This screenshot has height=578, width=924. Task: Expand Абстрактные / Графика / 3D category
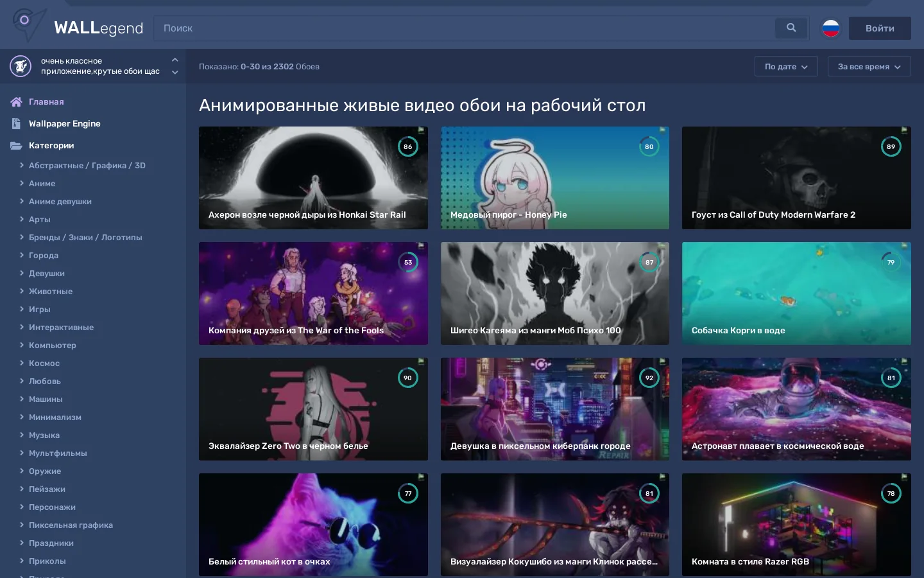(22, 165)
